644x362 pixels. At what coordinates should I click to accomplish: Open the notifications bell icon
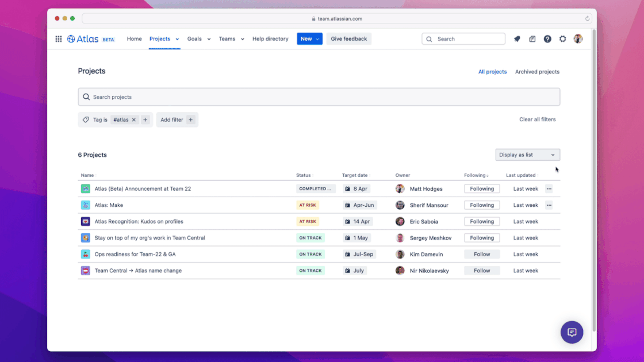(x=517, y=38)
